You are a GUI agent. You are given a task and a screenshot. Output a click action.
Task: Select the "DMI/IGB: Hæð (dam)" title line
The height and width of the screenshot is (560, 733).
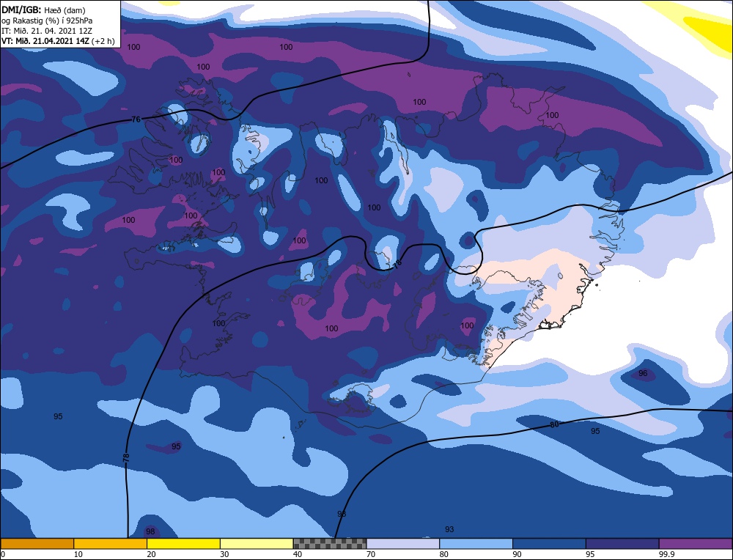click(43, 10)
